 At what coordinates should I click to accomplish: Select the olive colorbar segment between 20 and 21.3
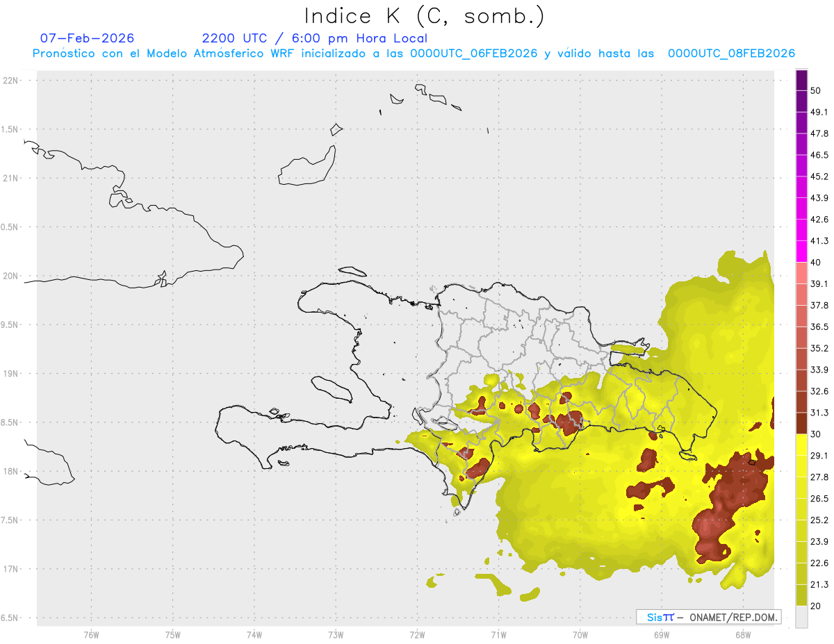click(802, 595)
